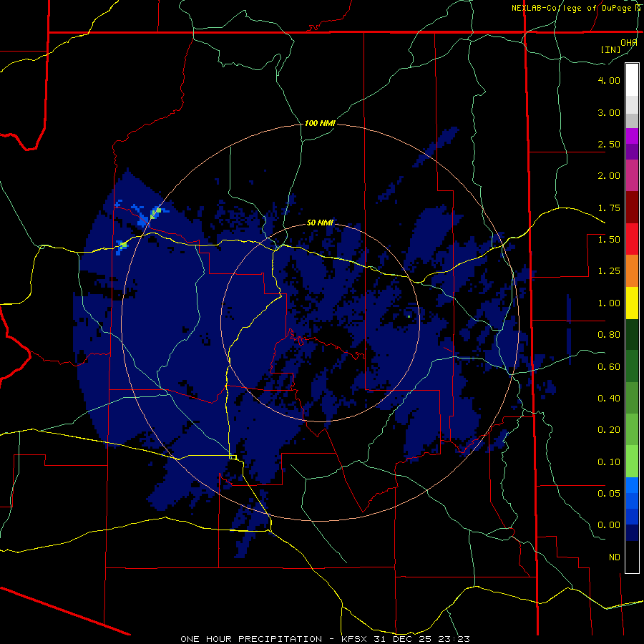Viewport: 644px width, 644px height.
Task: Click the "ONE HOUR PRECIPITATION" title text
Action: 251,639
